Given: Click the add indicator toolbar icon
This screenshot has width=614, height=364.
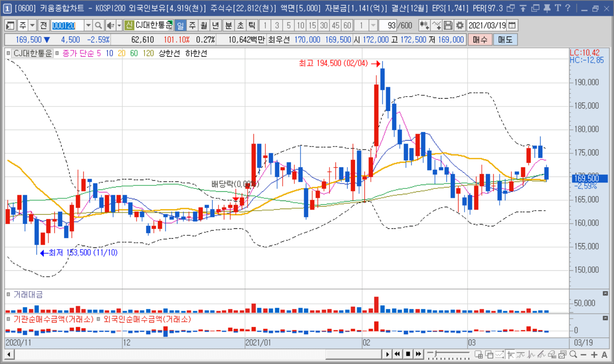Looking at the screenshot, I should coord(436,26).
